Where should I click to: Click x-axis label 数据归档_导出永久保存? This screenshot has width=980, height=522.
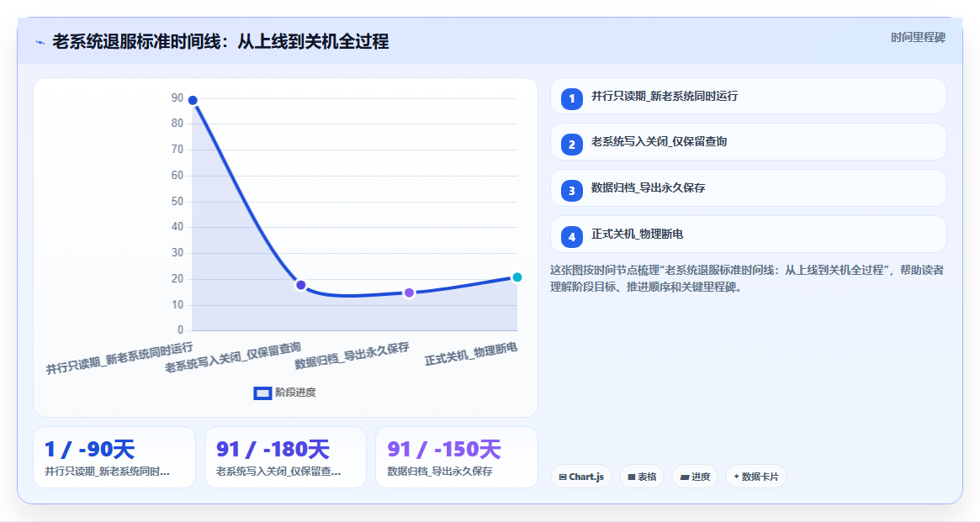(352, 356)
